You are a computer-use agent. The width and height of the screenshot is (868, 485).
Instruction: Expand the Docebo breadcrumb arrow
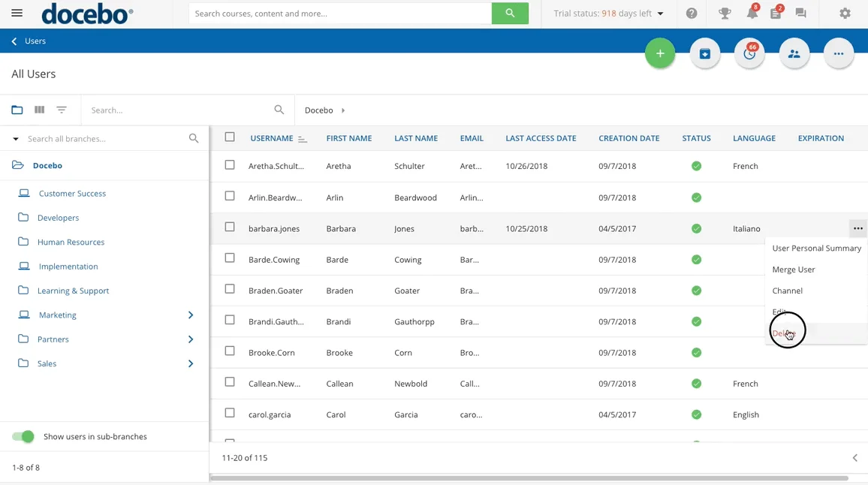[343, 110]
